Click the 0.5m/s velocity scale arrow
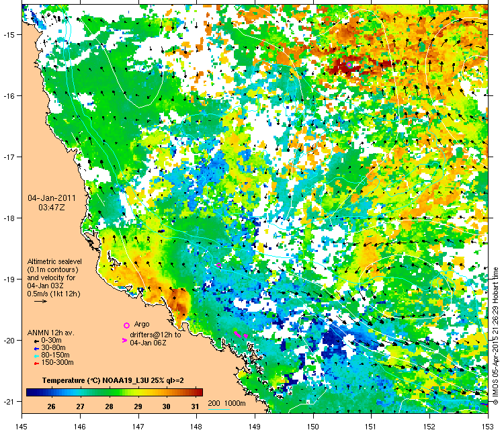Image resolution: width=504 pixels, height=430 pixels. coord(41,302)
